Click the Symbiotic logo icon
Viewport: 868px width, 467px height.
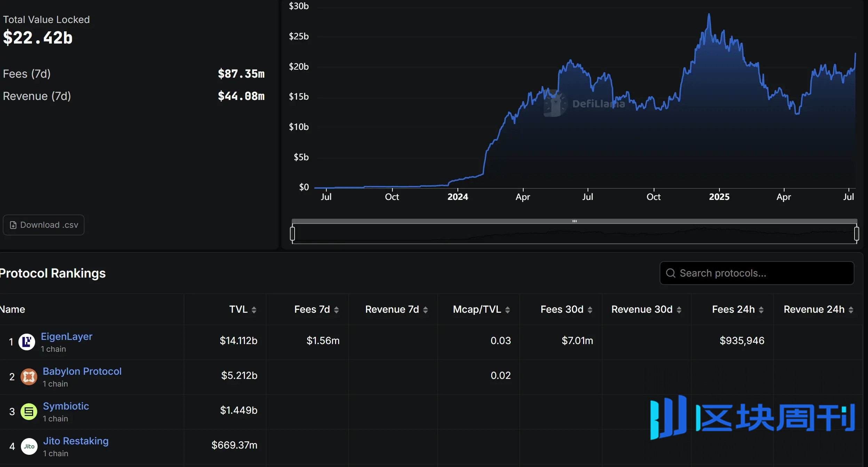click(x=29, y=412)
